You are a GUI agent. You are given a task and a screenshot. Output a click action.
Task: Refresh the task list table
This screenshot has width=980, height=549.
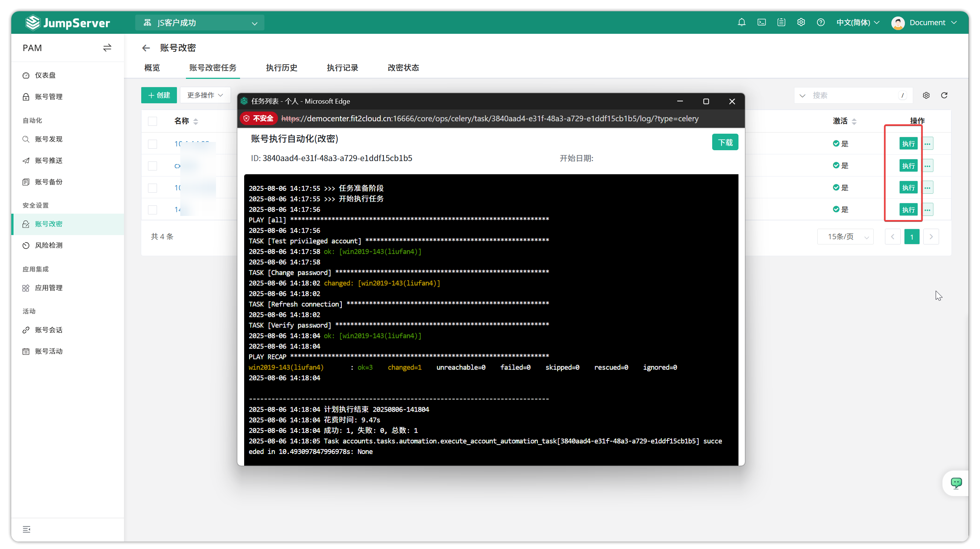944,95
